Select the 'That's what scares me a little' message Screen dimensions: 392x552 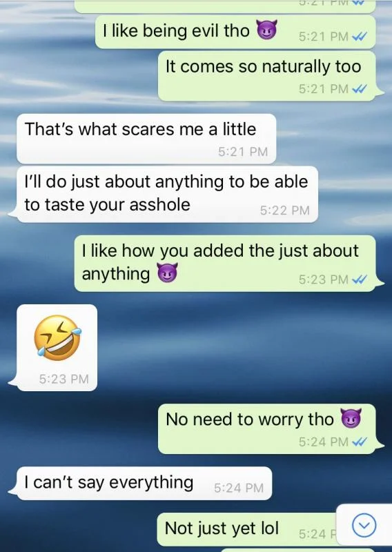tap(146, 139)
